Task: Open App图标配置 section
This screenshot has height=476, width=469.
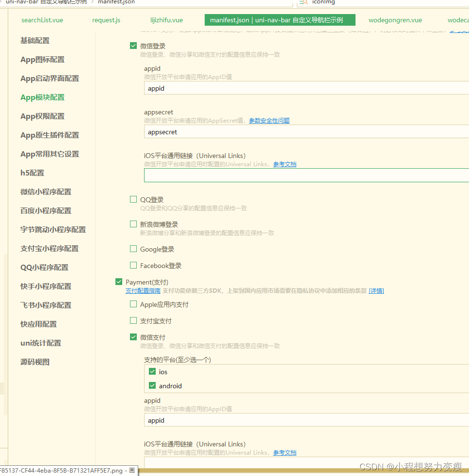Action: [43, 60]
